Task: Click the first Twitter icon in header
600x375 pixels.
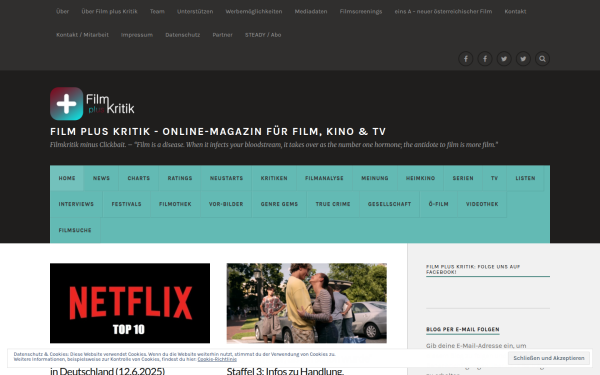Action: (504, 59)
